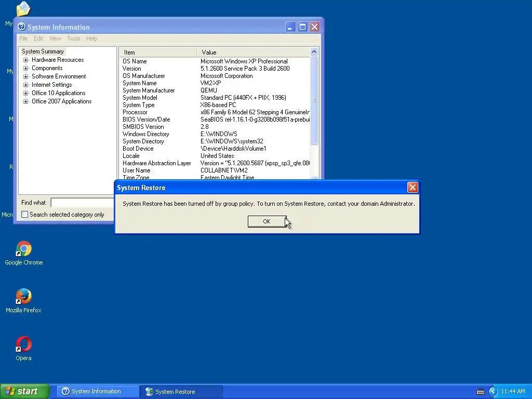The image size is (532, 399).
Task: Click System Information title bar help icon
Action: 22,26
